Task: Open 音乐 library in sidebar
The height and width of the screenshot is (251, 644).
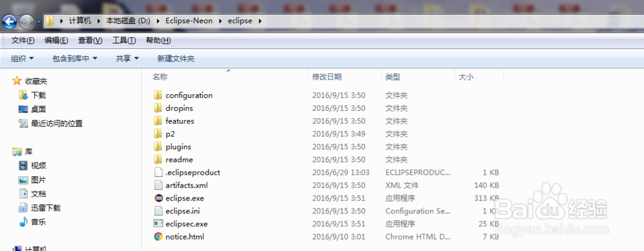Action: click(38, 222)
